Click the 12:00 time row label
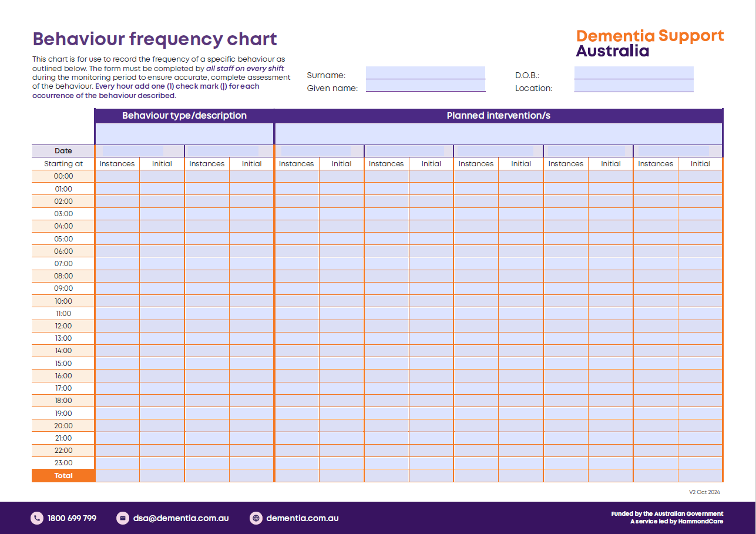 [x=63, y=325]
